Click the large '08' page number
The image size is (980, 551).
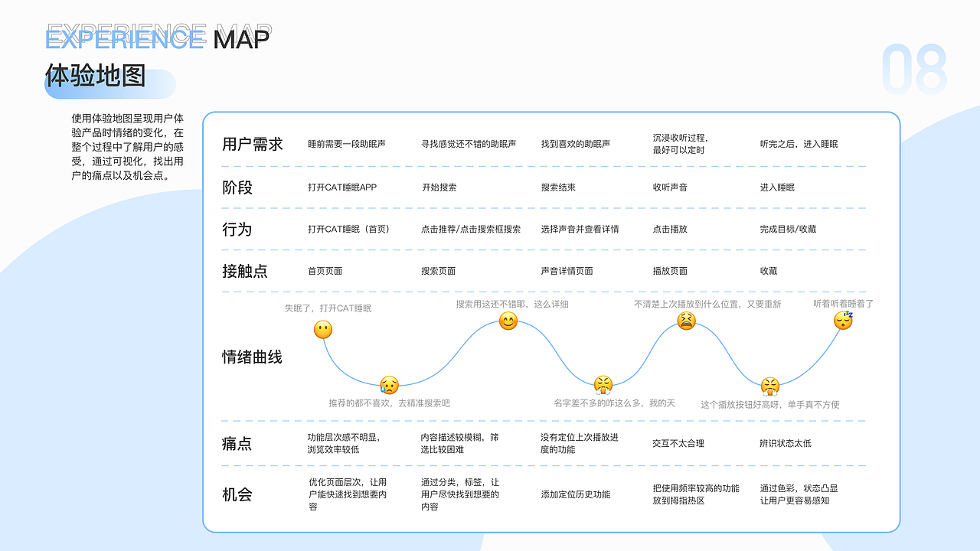[x=915, y=70]
